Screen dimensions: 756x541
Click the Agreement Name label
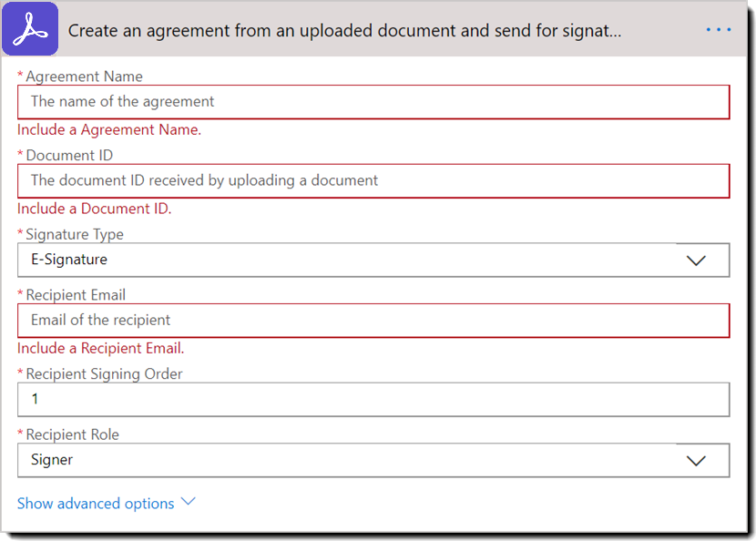[84, 77]
